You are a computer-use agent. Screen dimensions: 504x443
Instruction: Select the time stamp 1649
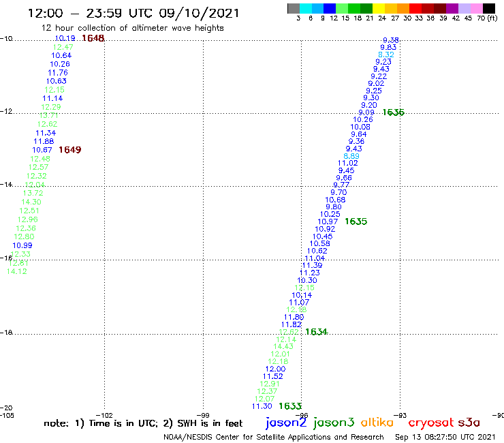tap(70, 149)
